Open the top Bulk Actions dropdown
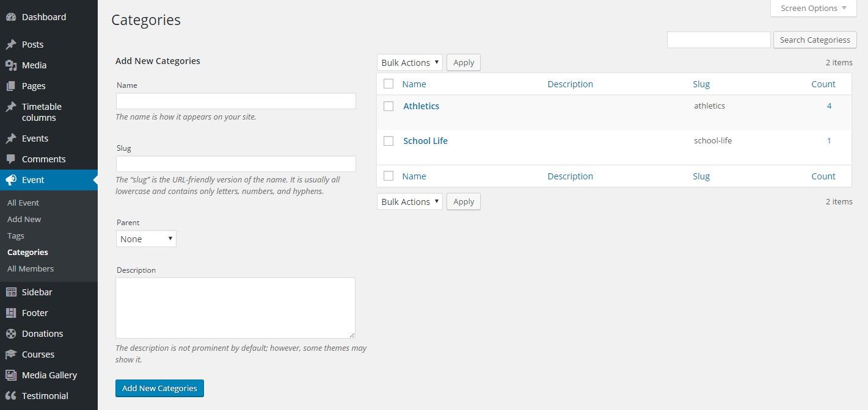Viewport: 868px width, 410px height. tap(409, 63)
